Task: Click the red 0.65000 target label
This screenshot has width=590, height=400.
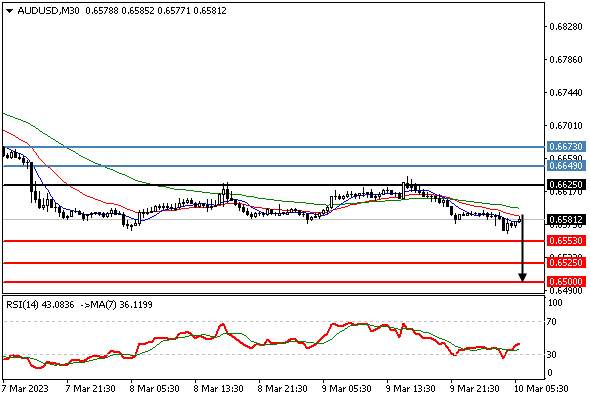Action: click(566, 281)
